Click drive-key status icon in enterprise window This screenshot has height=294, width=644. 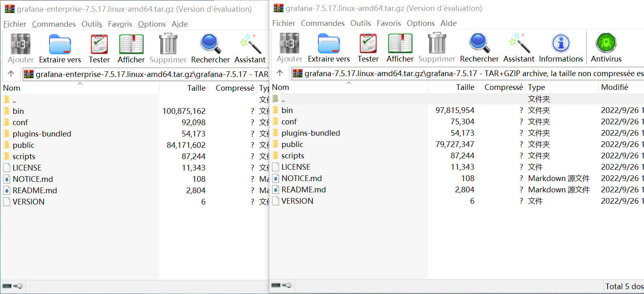pyautogui.click(x=13, y=286)
